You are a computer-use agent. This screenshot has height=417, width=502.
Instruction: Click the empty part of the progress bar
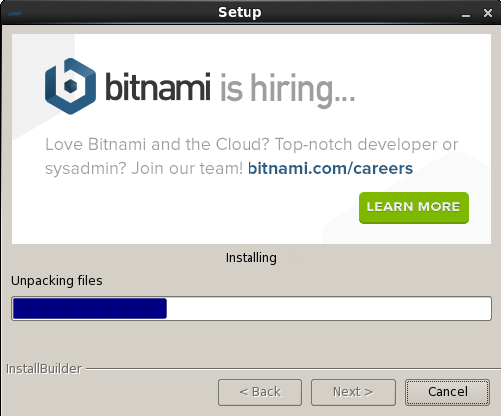[329, 308]
